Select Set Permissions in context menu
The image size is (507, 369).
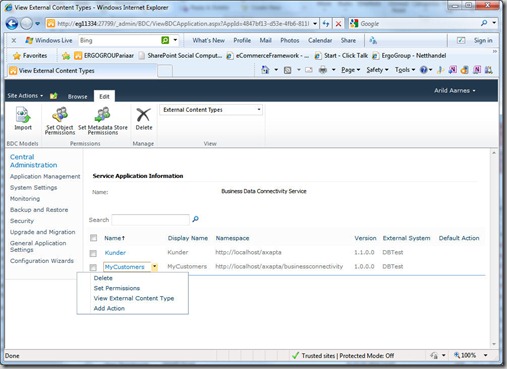[117, 288]
